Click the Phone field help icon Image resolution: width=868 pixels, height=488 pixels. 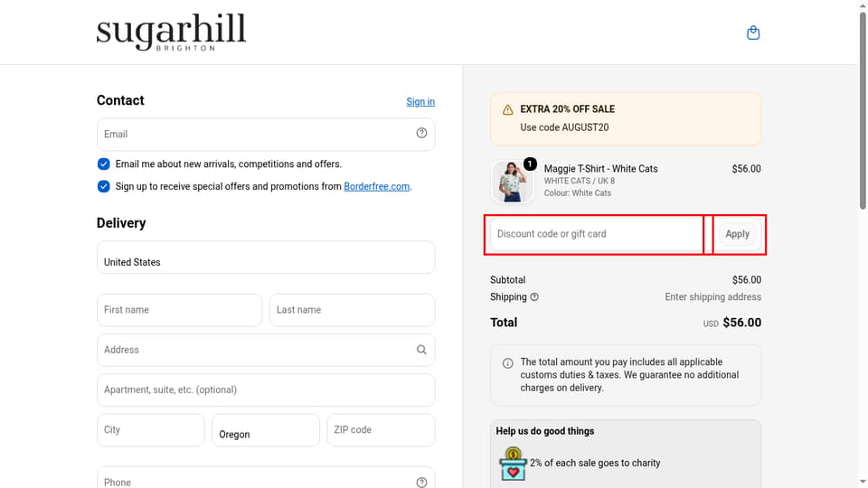click(421, 482)
